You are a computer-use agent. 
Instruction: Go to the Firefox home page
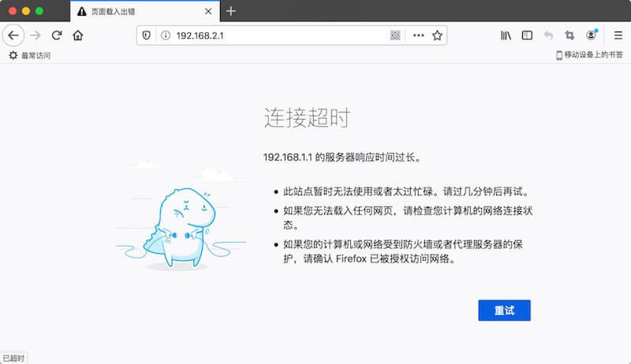pos(77,35)
